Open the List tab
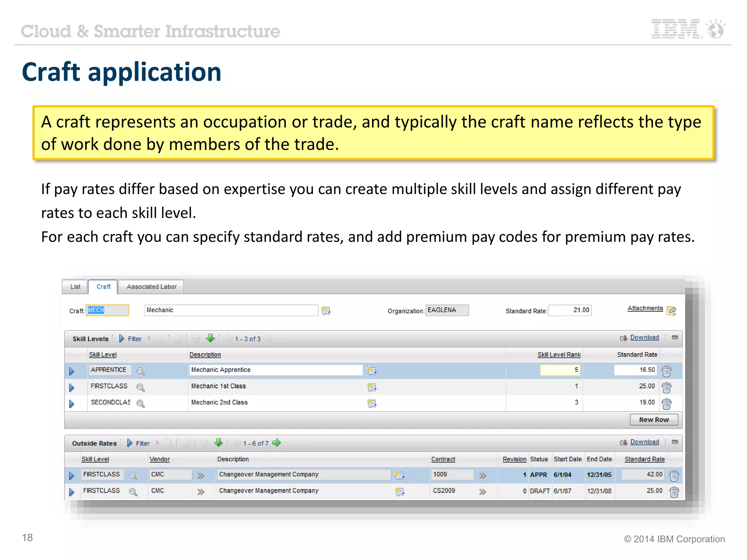The height and width of the screenshot is (560, 747). pyautogui.click(x=75, y=287)
